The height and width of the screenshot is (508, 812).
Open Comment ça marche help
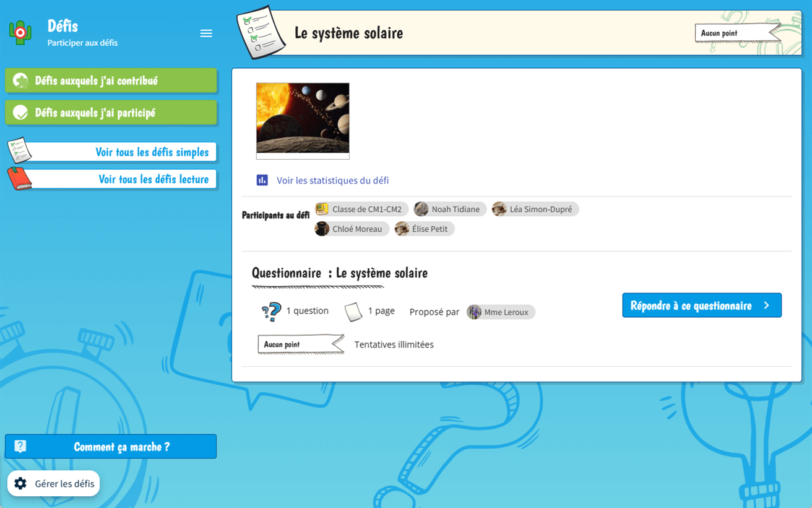click(121, 447)
